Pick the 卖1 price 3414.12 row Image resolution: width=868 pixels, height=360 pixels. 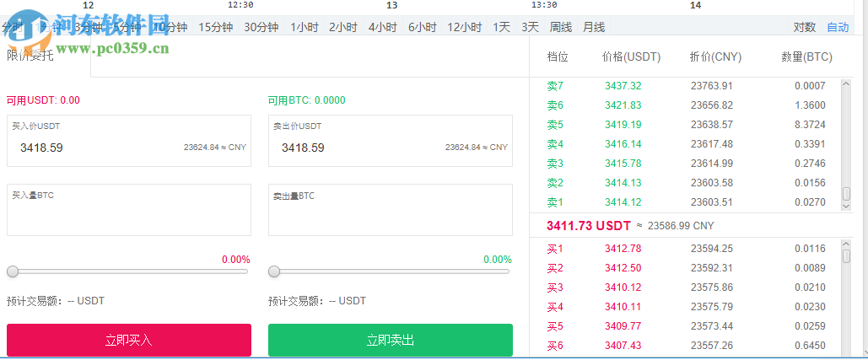pyautogui.click(x=623, y=202)
